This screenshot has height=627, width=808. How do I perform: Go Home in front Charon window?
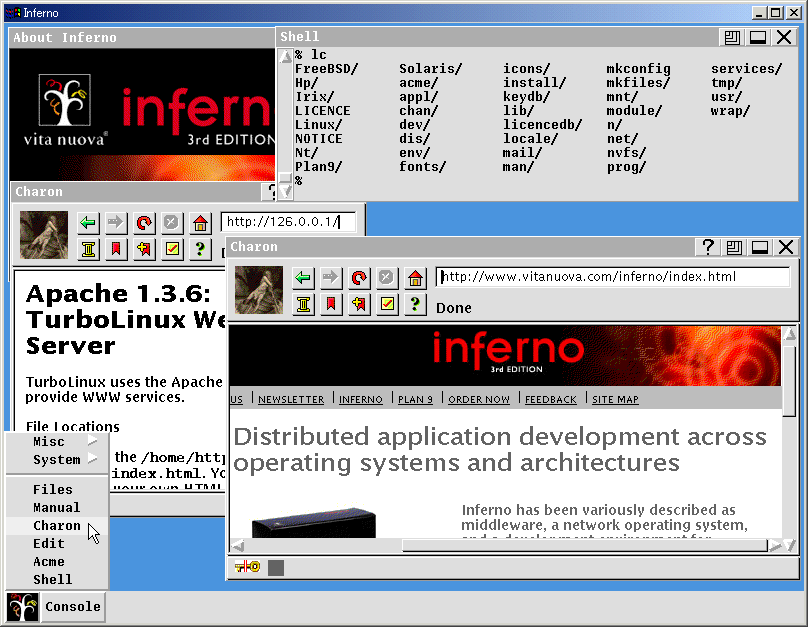click(415, 278)
